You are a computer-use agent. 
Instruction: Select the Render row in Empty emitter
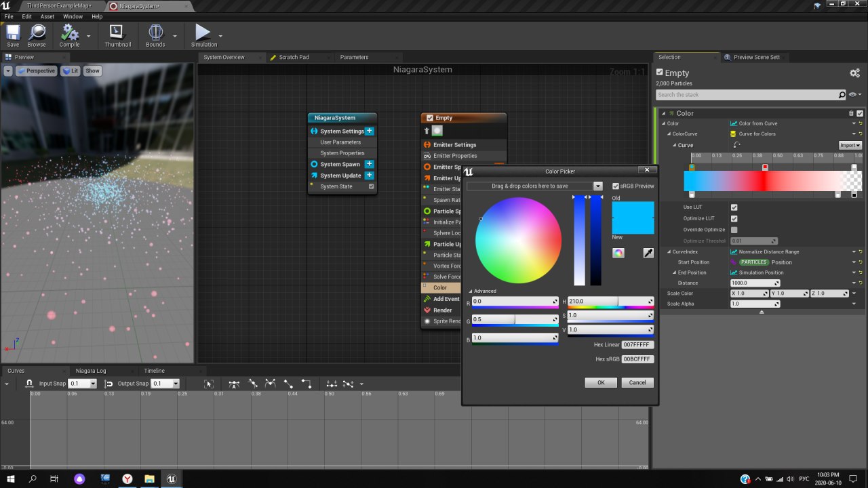click(x=443, y=310)
